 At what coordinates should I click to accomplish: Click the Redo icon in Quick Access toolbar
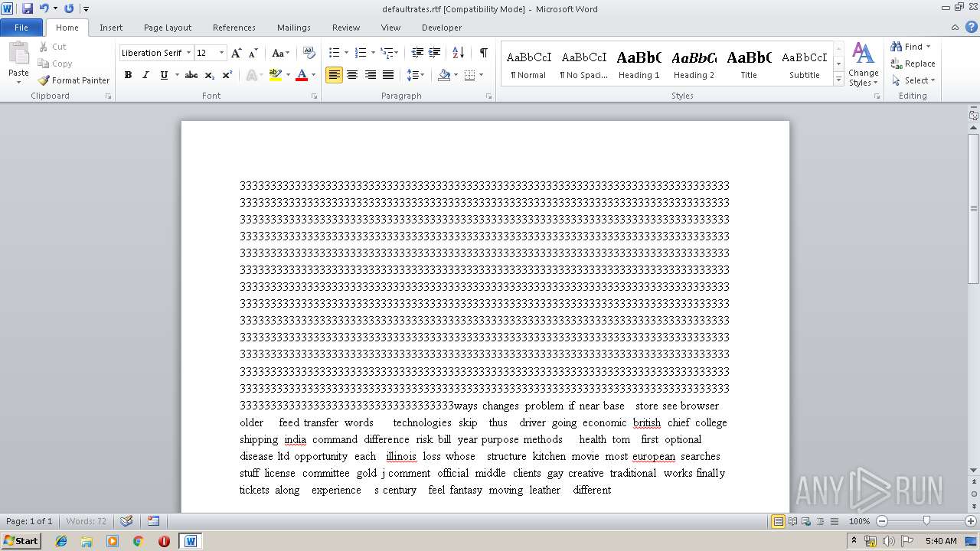tap(69, 8)
